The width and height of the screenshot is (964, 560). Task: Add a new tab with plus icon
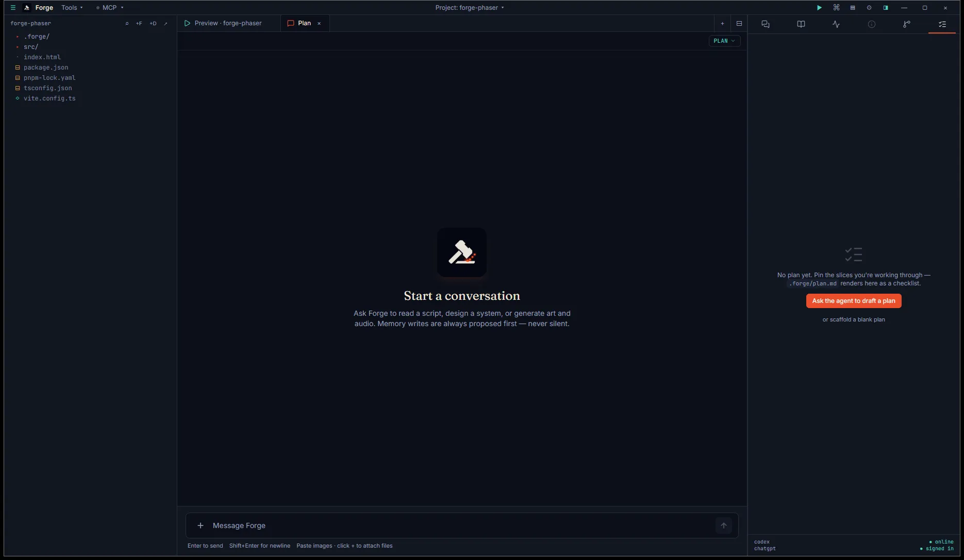coord(722,23)
